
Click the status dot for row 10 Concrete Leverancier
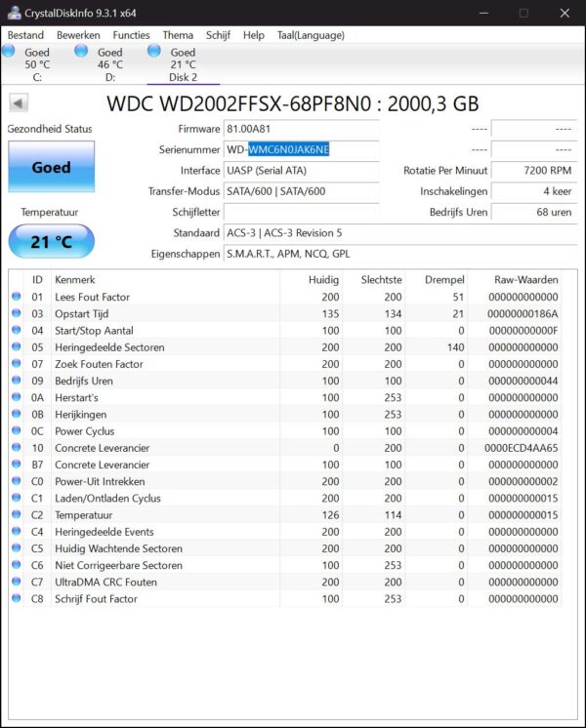[17, 447]
